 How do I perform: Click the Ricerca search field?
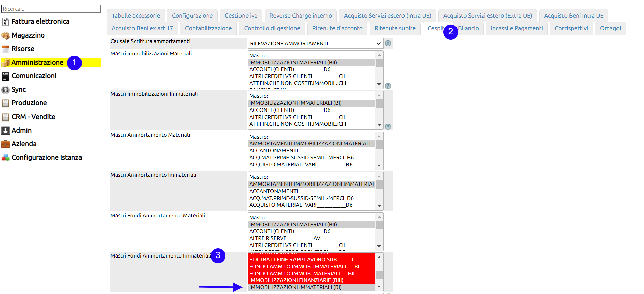click(x=51, y=9)
